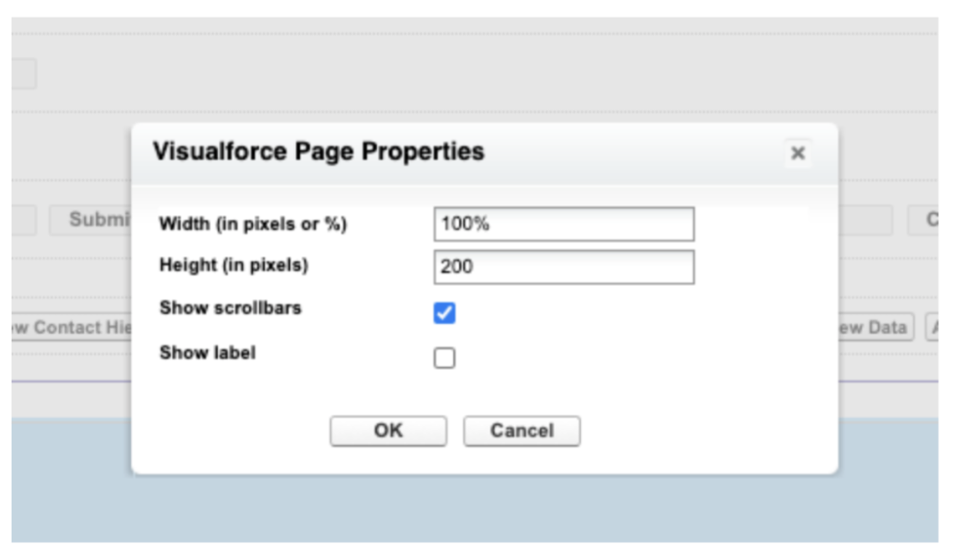The width and height of the screenshot is (957, 560).
Task: Click the 'Visualforce Page Properties' dialog title
Action: coord(319,151)
